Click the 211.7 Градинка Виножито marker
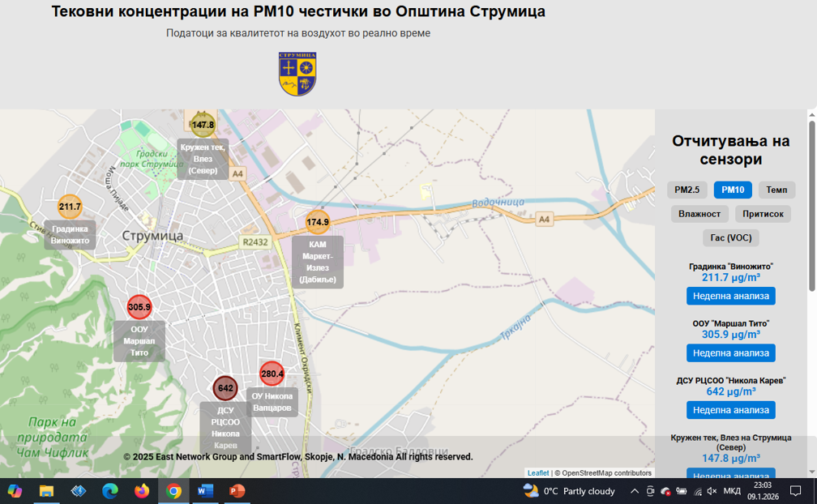The image size is (817, 504). 70,207
